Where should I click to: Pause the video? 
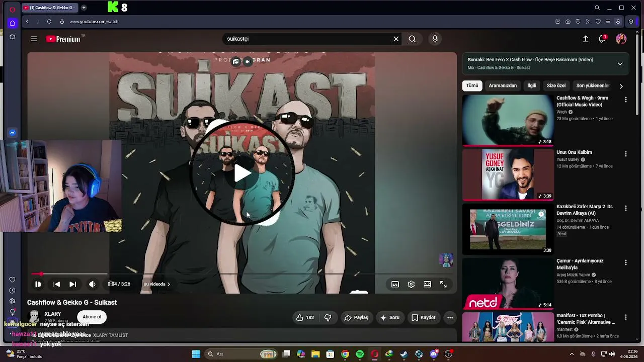(x=38, y=284)
